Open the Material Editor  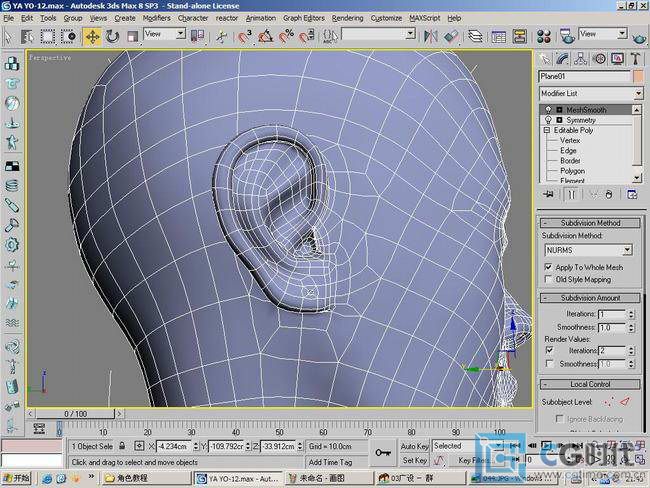point(544,36)
